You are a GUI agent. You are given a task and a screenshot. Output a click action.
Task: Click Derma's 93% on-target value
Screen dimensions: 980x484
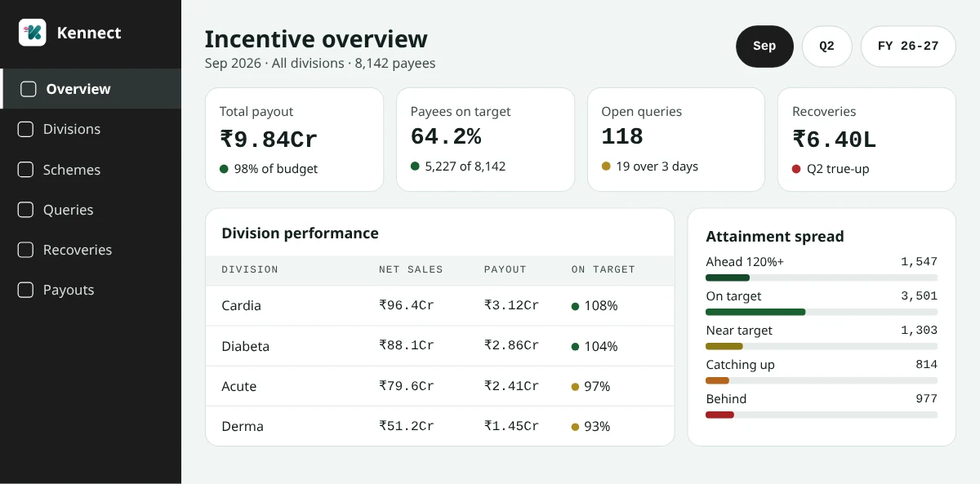(597, 426)
